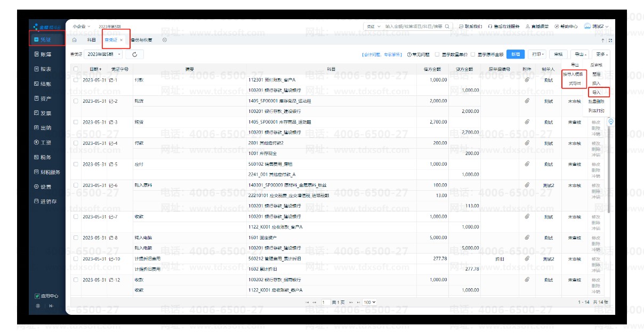Viewport: 644px width, 334px height.
Task: Open the floating assistant chat icon
Action: point(611,121)
